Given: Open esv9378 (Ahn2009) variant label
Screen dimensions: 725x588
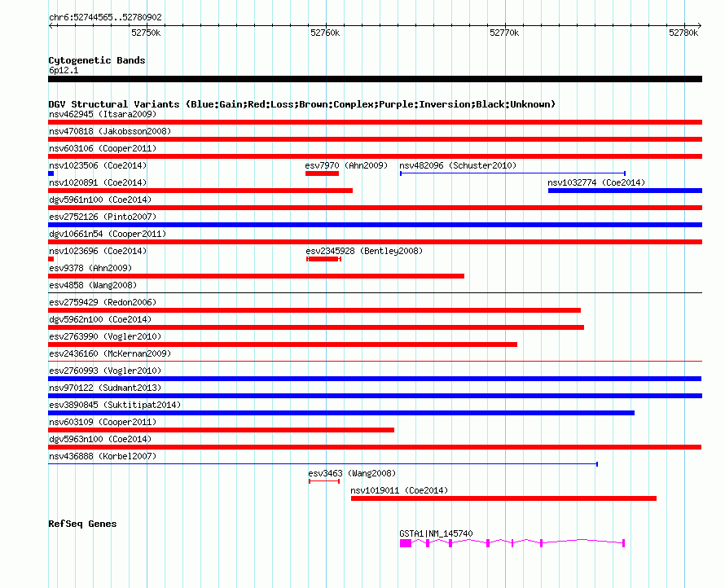Looking at the screenshot, I should point(90,268).
